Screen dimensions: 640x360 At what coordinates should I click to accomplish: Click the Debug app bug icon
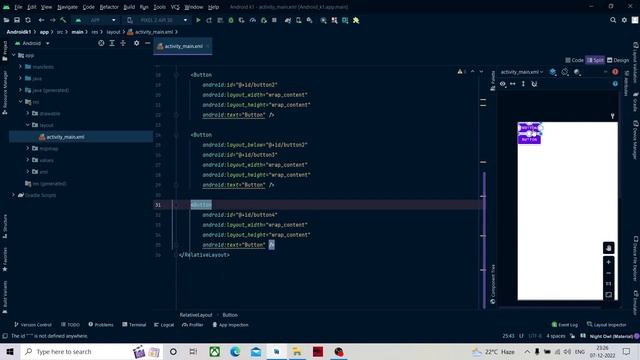pos(231,20)
